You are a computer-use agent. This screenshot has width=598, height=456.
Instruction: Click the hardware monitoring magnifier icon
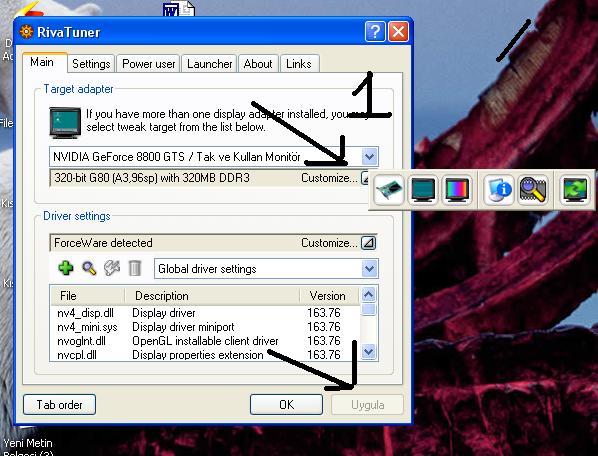click(x=532, y=189)
